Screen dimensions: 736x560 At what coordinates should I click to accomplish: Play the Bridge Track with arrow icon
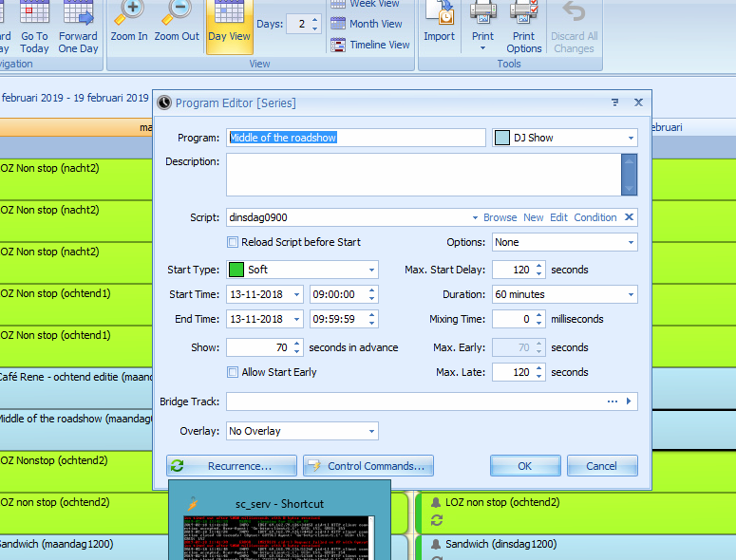628,401
